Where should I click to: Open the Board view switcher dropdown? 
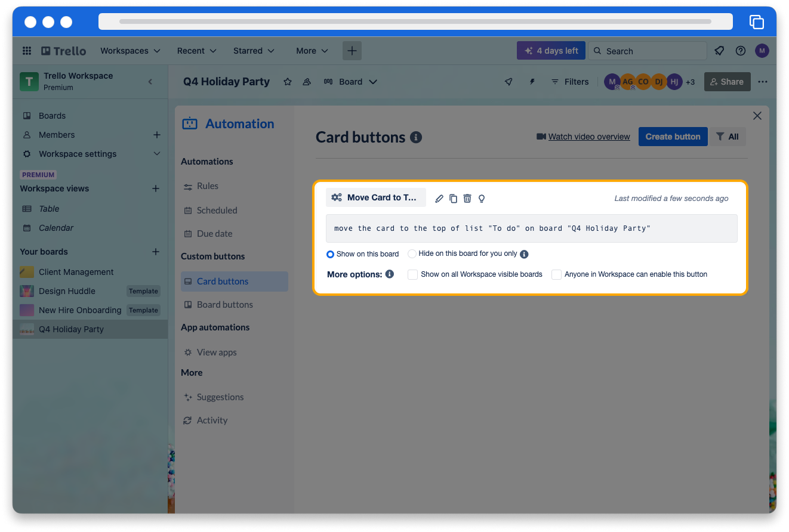pyautogui.click(x=350, y=82)
